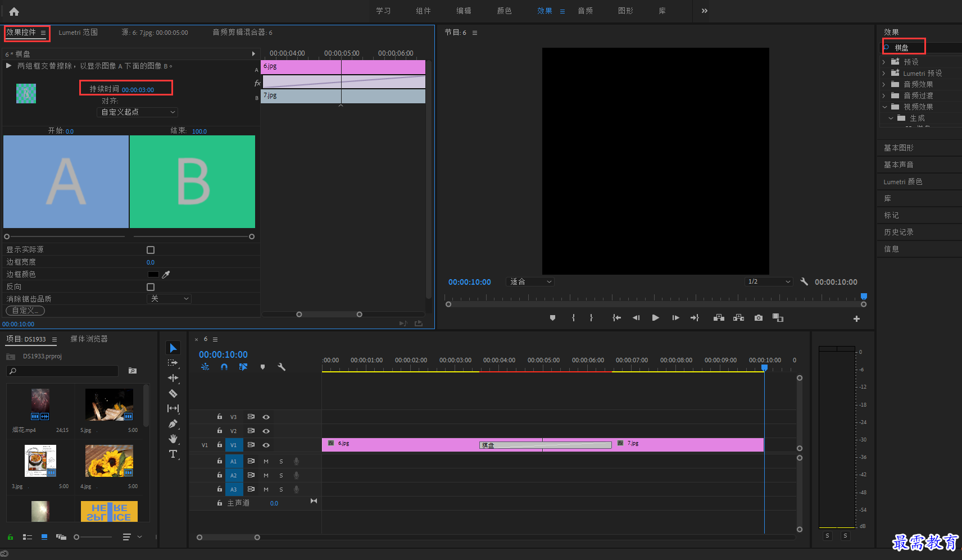This screenshot has width=962, height=560.
Task: Solo track A2 with S button
Action: pos(281,475)
